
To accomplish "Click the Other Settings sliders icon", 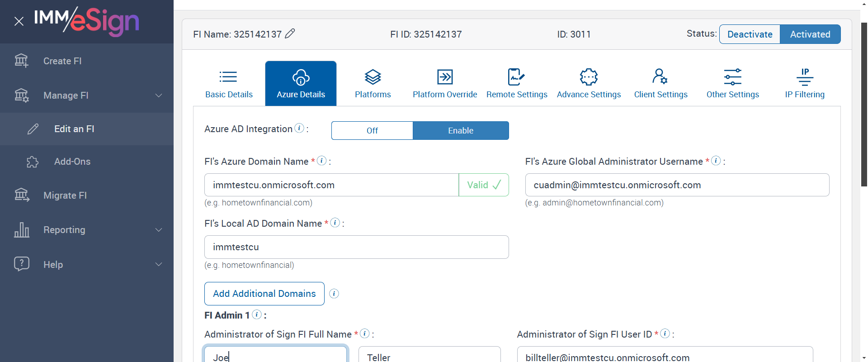I will click(x=733, y=77).
